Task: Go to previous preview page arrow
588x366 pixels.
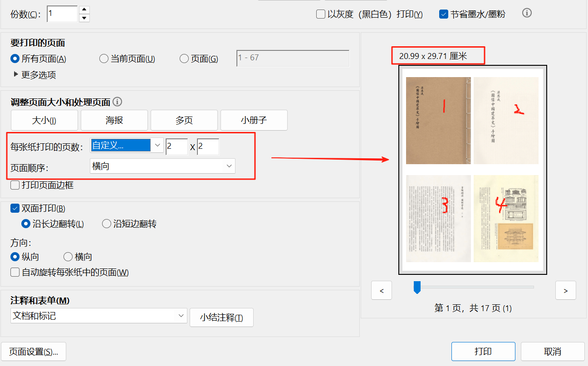Action: 381,291
